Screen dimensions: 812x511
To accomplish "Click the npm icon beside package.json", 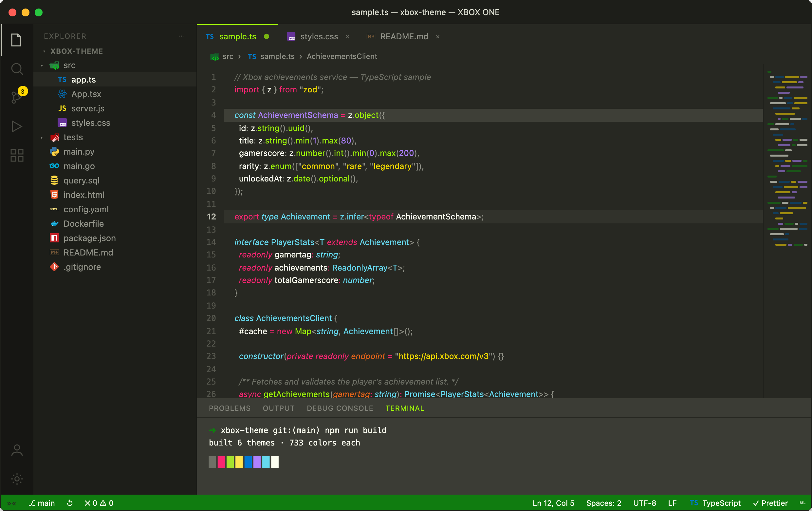I will tap(54, 238).
